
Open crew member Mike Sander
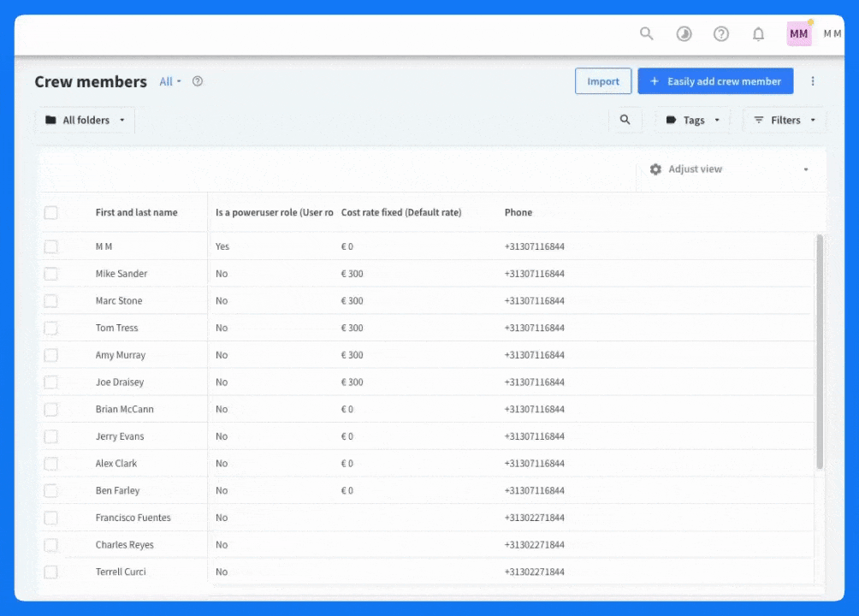click(x=121, y=274)
